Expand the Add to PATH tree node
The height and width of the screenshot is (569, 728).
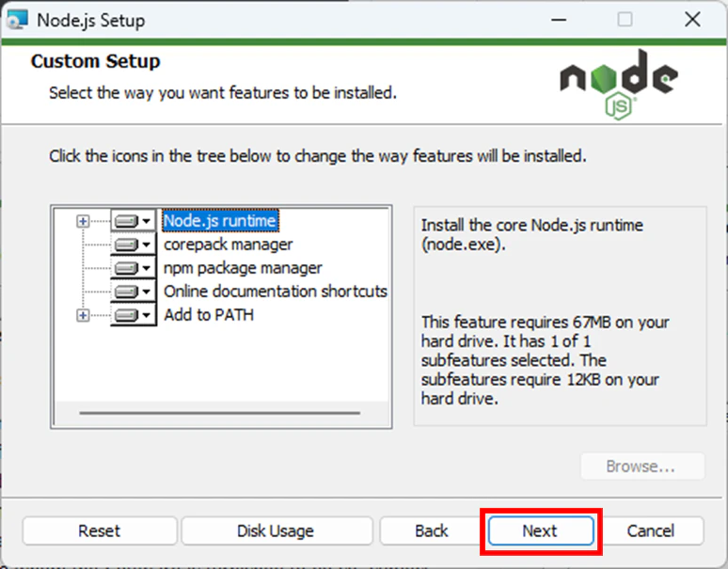click(83, 316)
